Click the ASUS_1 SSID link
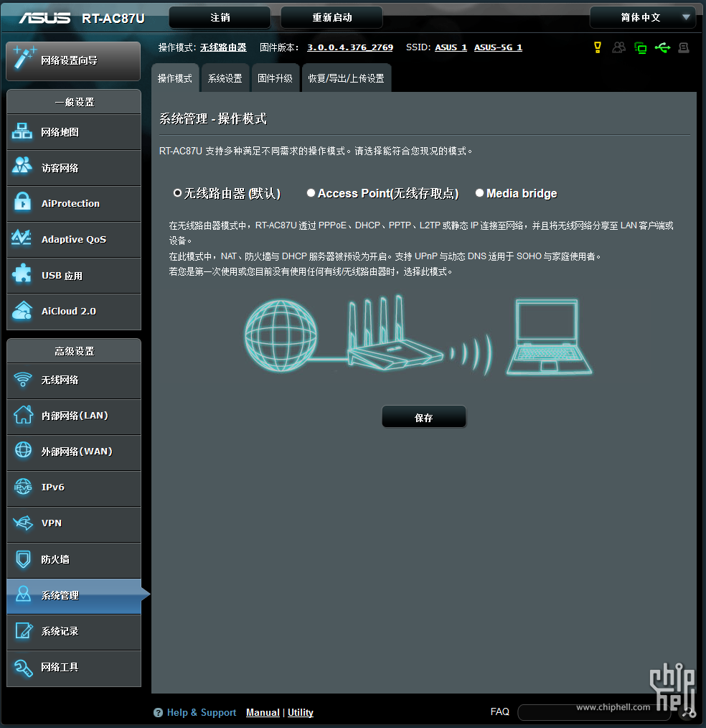Viewport: 706px width, 728px height. 451,47
